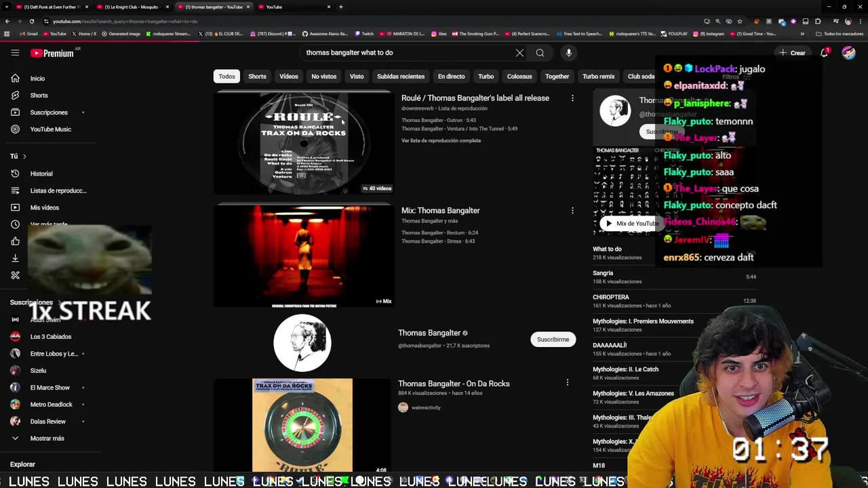The image size is (868, 488).
Task: Open the notifications bell
Action: [825, 53]
